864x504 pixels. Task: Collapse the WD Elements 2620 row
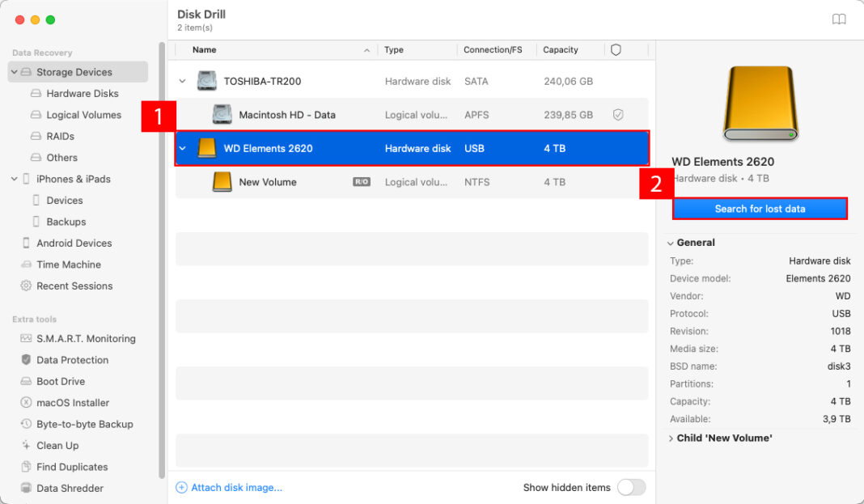(183, 149)
